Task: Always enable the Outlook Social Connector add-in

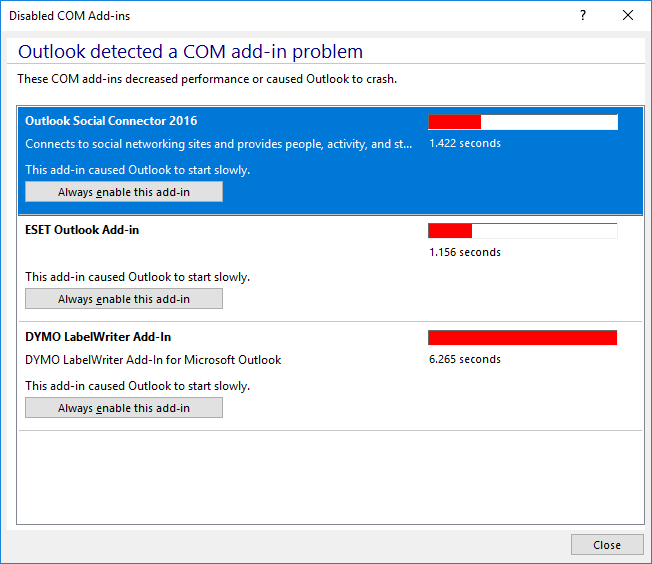Action: (x=123, y=192)
